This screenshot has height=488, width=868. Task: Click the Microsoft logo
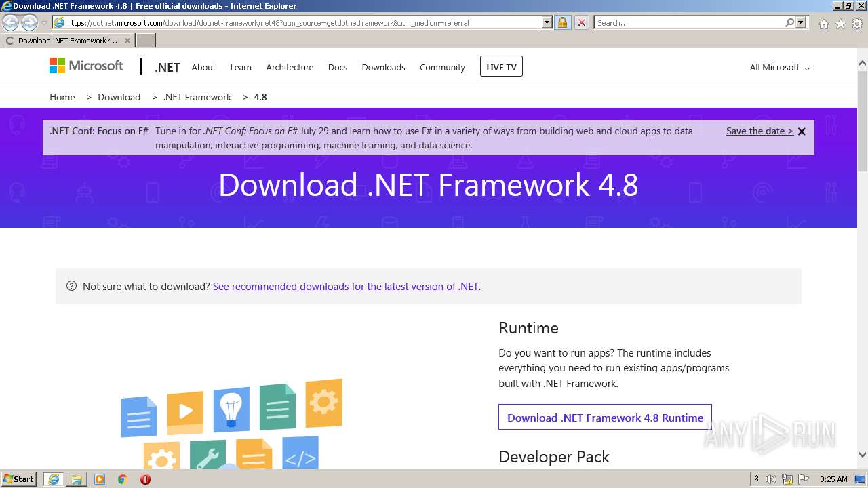(x=86, y=66)
